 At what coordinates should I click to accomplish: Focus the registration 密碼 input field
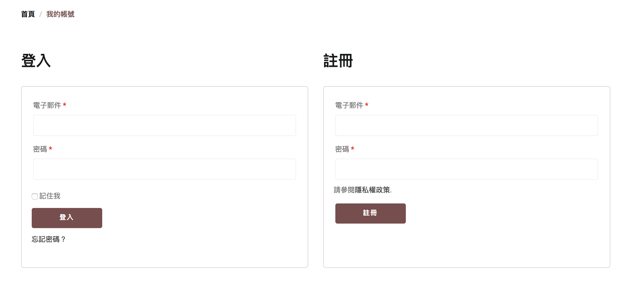click(x=467, y=169)
